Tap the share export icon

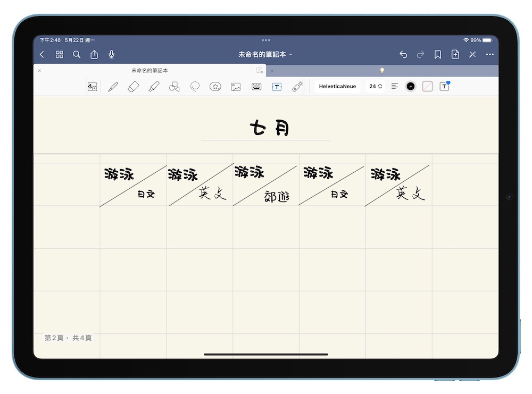pyautogui.click(x=94, y=54)
